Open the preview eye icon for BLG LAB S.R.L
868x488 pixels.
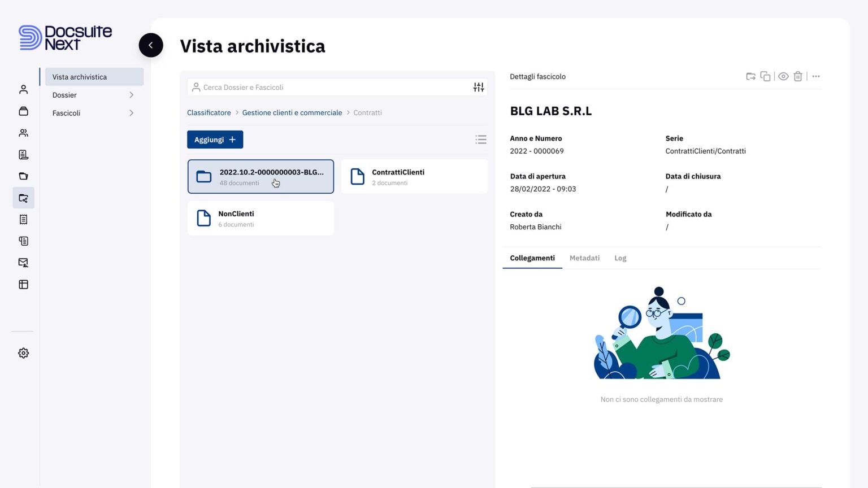(x=783, y=76)
